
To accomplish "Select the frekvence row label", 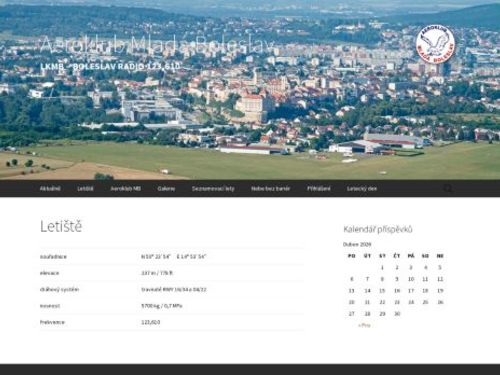I will click(x=52, y=322).
